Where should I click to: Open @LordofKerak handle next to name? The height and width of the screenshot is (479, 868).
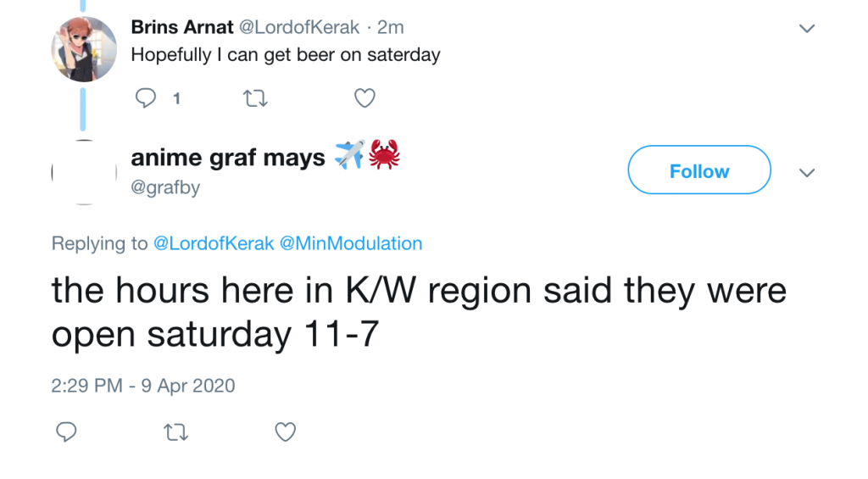(x=299, y=27)
